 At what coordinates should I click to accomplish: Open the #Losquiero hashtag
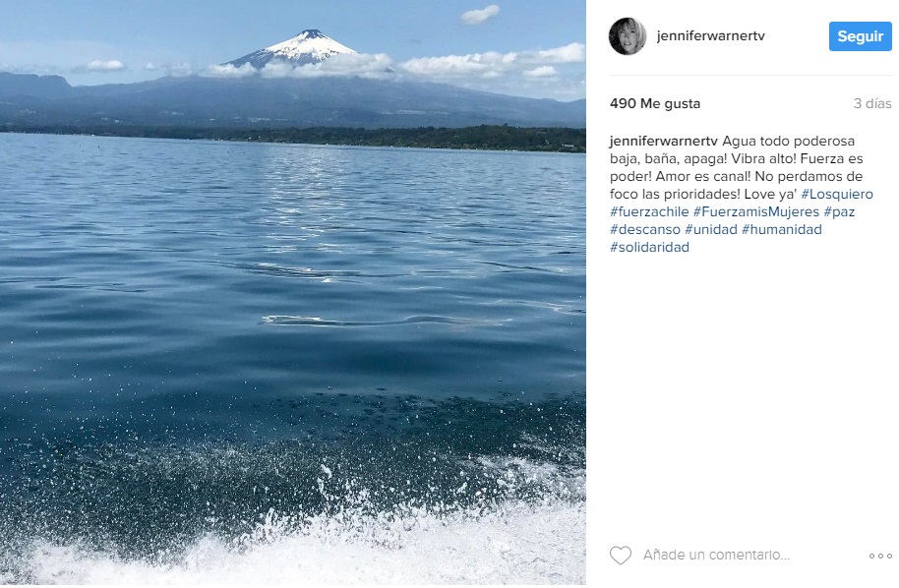click(837, 195)
